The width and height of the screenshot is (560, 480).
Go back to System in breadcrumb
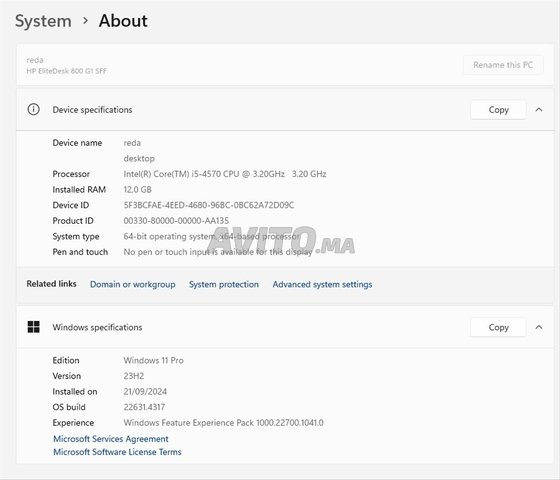43,21
